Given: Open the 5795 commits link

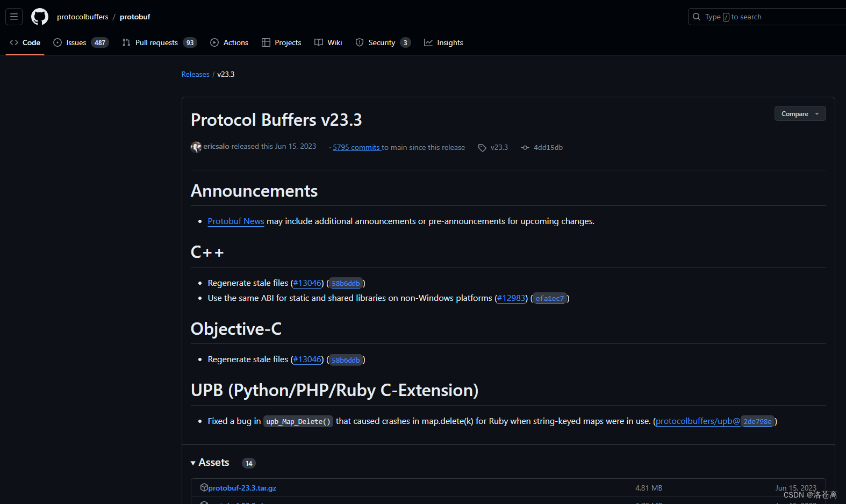Looking at the screenshot, I should pos(357,147).
